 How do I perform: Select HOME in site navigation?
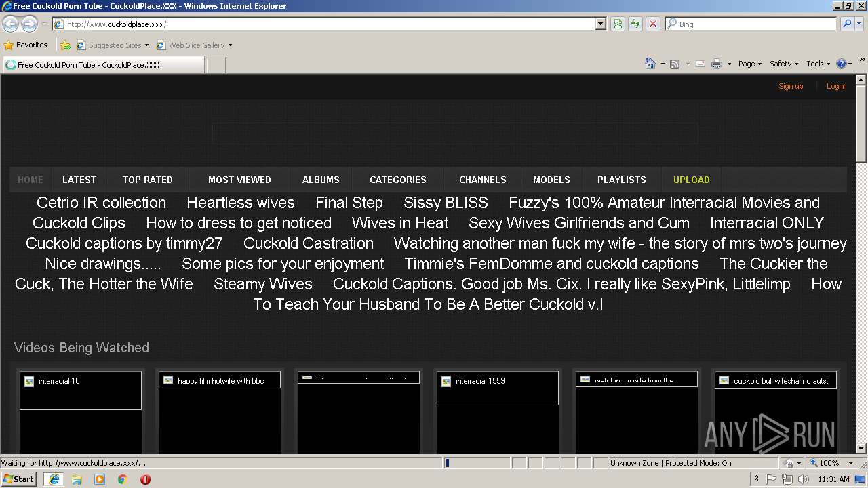point(31,180)
